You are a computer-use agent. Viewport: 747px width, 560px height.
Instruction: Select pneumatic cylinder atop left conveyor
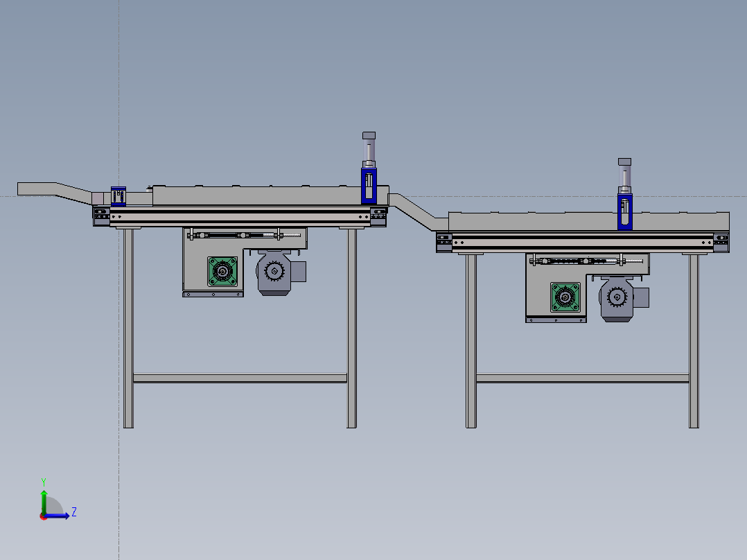click(369, 150)
